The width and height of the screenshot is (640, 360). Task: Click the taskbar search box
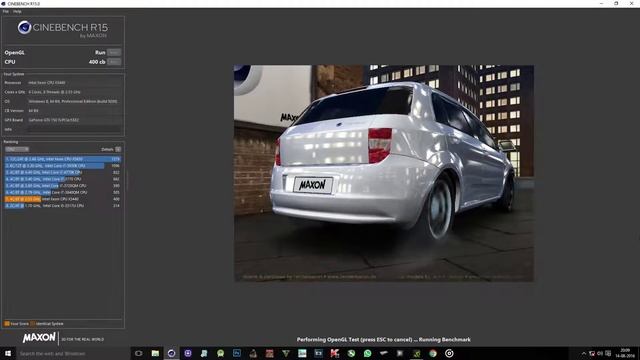click(73, 353)
